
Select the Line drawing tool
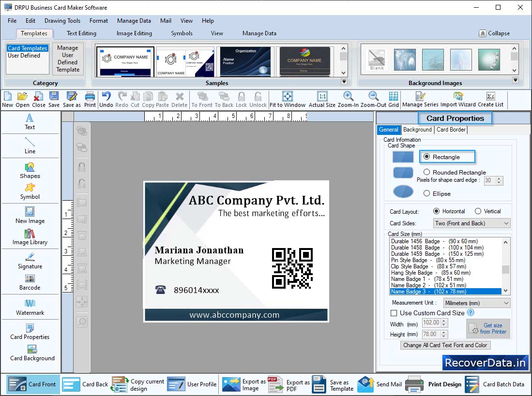pyautogui.click(x=30, y=146)
